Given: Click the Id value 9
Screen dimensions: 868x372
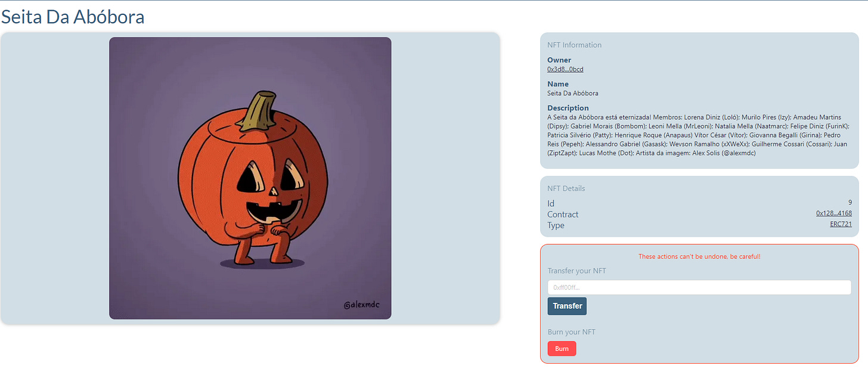Looking at the screenshot, I should tap(850, 203).
